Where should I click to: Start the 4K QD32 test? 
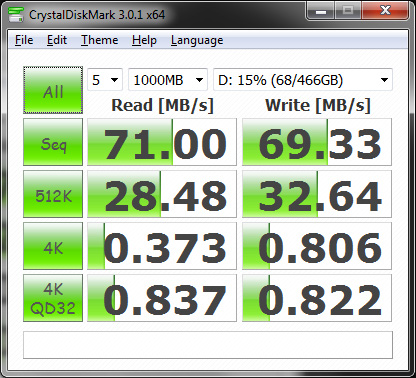click(x=53, y=298)
